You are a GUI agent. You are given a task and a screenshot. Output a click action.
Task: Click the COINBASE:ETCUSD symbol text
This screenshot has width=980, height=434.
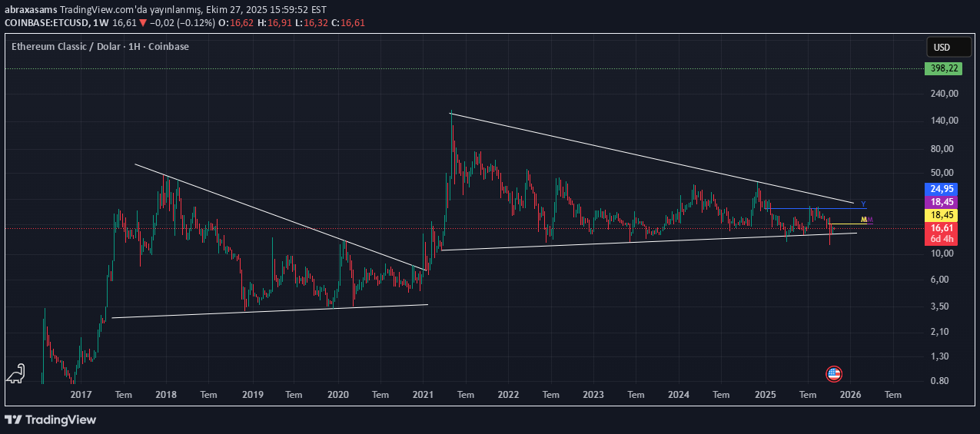click(48, 23)
